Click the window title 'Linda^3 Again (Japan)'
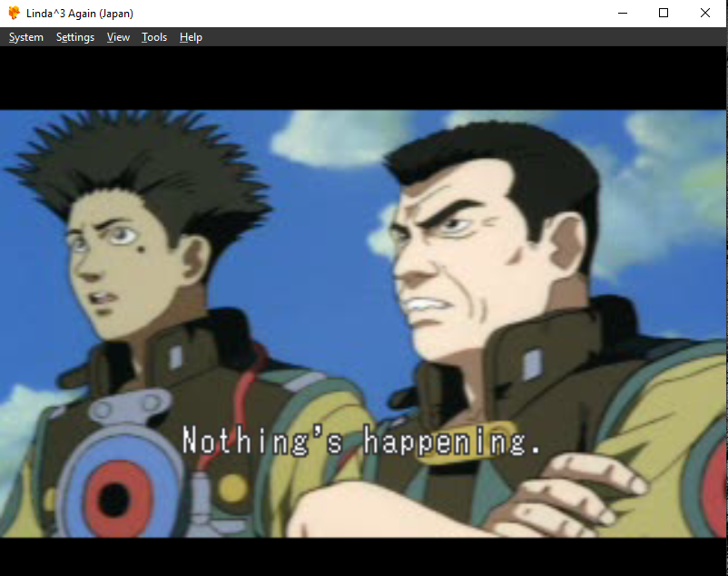The height and width of the screenshot is (576, 728). 79,14
